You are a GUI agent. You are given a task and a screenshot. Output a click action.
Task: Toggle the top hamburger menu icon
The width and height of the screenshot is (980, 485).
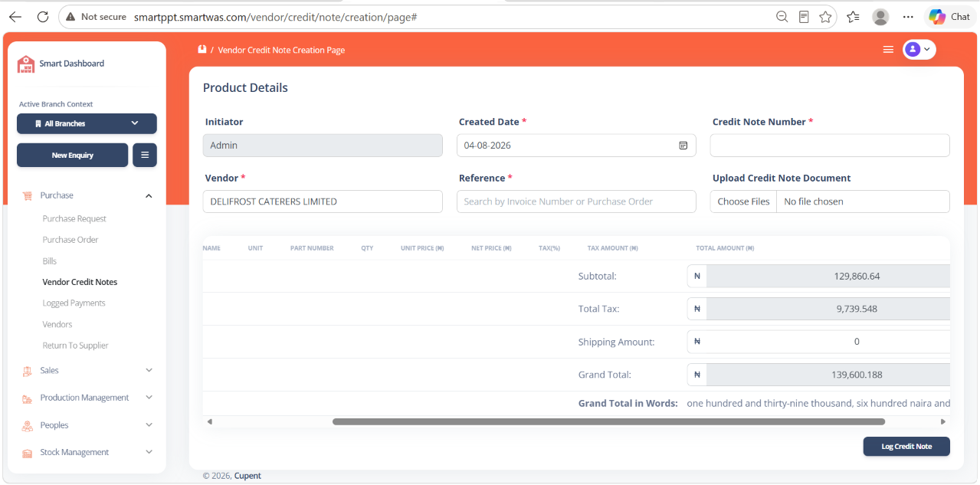(x=888, y=50)
